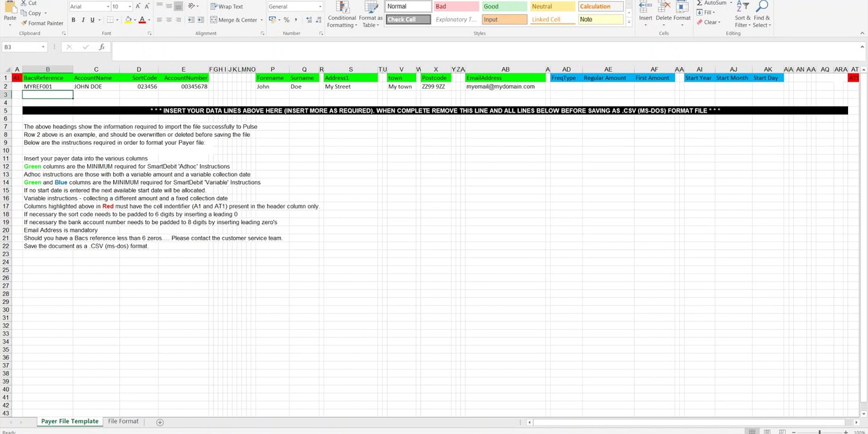Increase the font size
868x434 pixels.
click(138, 6)
